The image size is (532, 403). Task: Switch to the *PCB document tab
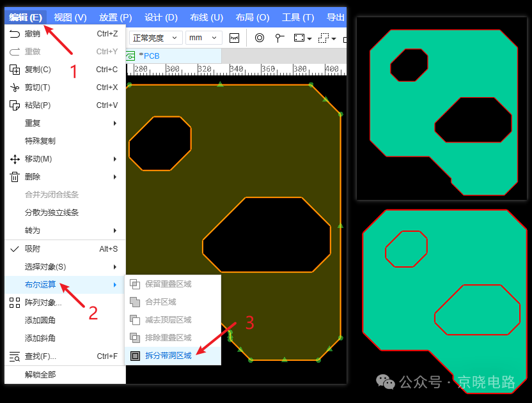point(173,56)
